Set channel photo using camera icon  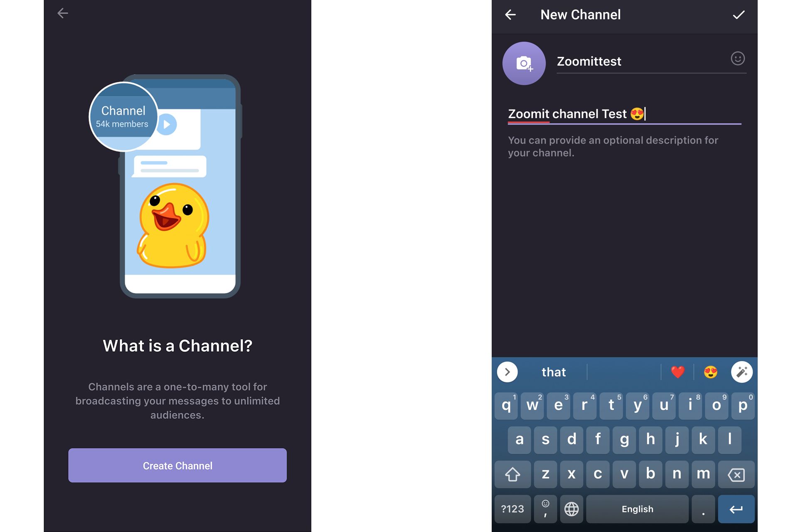(524, 64)
